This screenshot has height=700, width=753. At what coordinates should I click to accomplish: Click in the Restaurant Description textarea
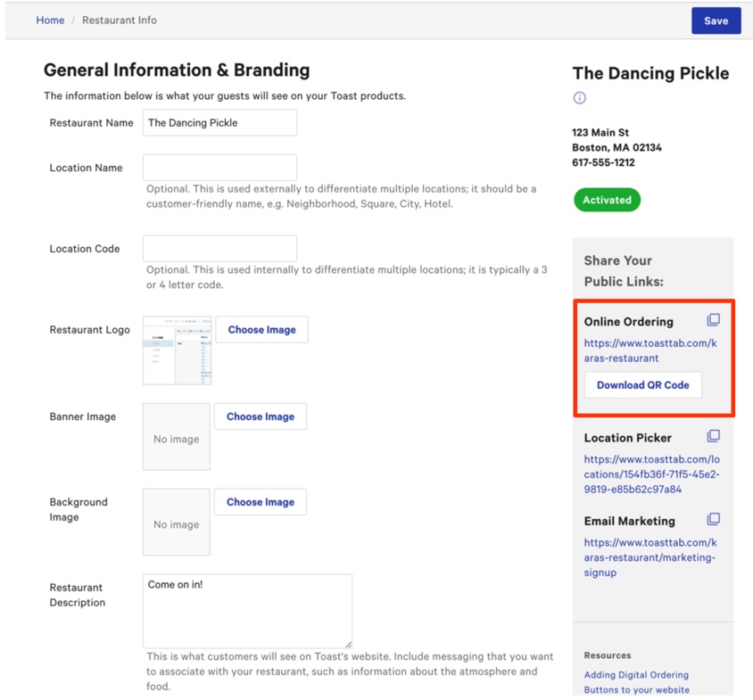pyautogui.click(x=247, y=611)
